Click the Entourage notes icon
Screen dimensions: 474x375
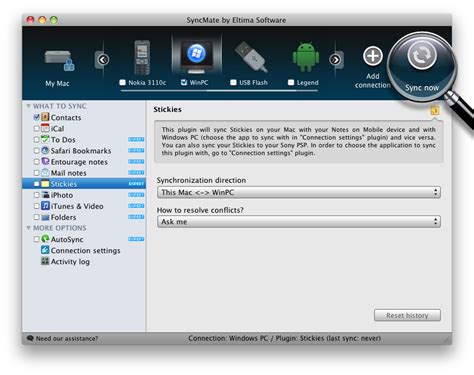click(x=45, y=161)
